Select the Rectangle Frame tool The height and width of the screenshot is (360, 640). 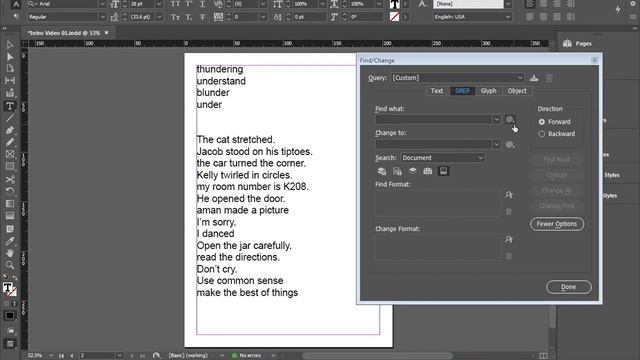click(10, 154)
